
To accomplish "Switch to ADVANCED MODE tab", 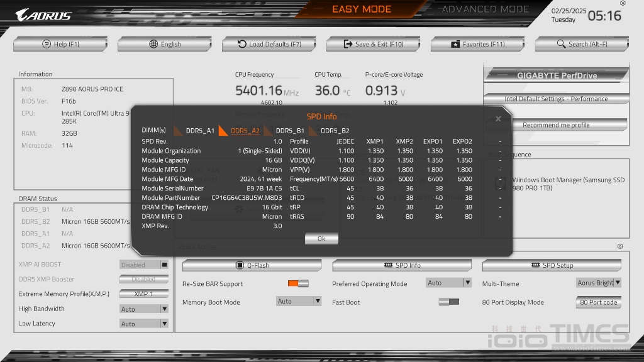I will [x=485, y=9].
